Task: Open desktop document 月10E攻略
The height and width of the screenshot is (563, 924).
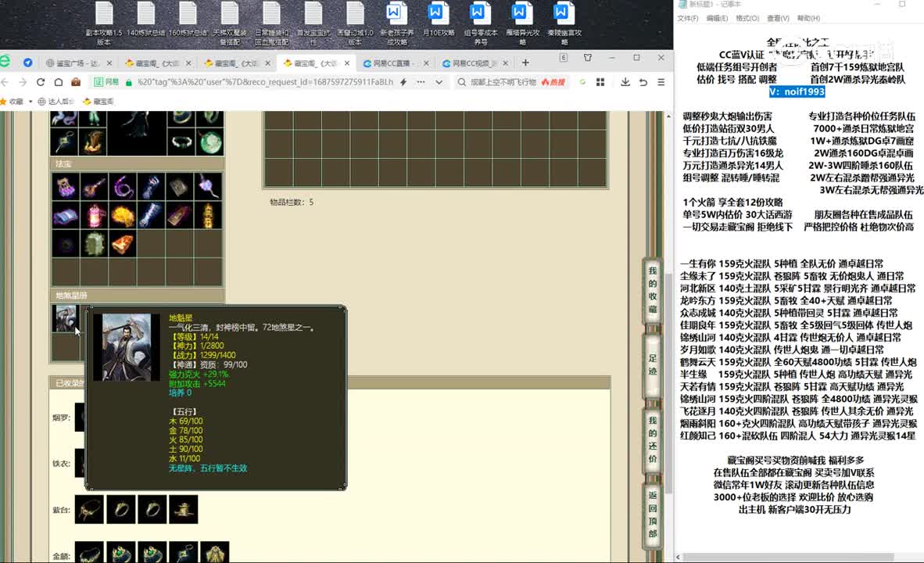Action: [439, 20]
